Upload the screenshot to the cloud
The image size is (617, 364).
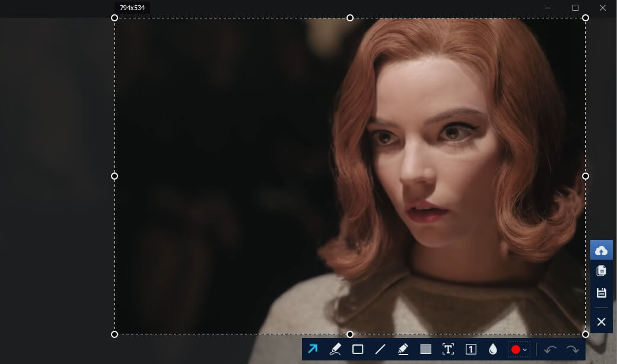601,250
